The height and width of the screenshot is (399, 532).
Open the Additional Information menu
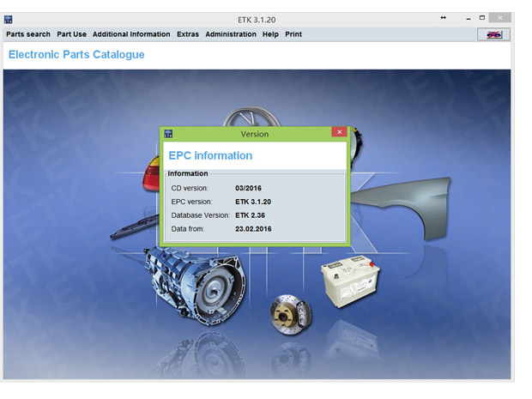(131, 34)
